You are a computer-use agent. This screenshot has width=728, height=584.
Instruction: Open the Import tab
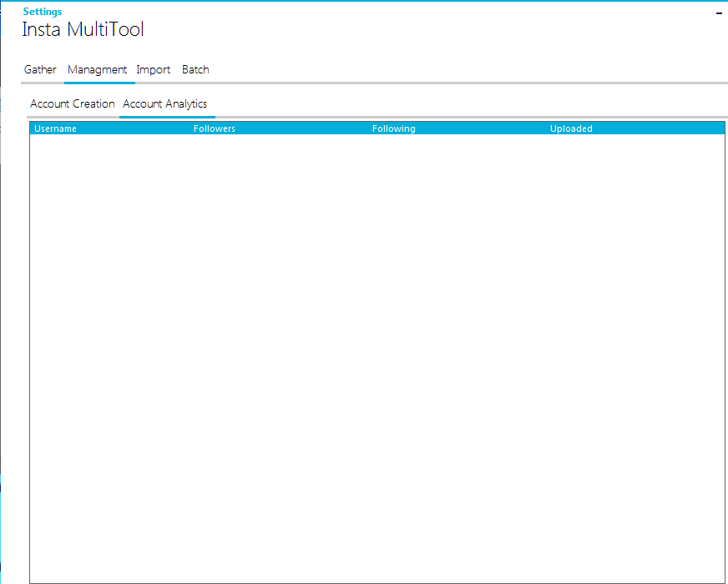154,69
